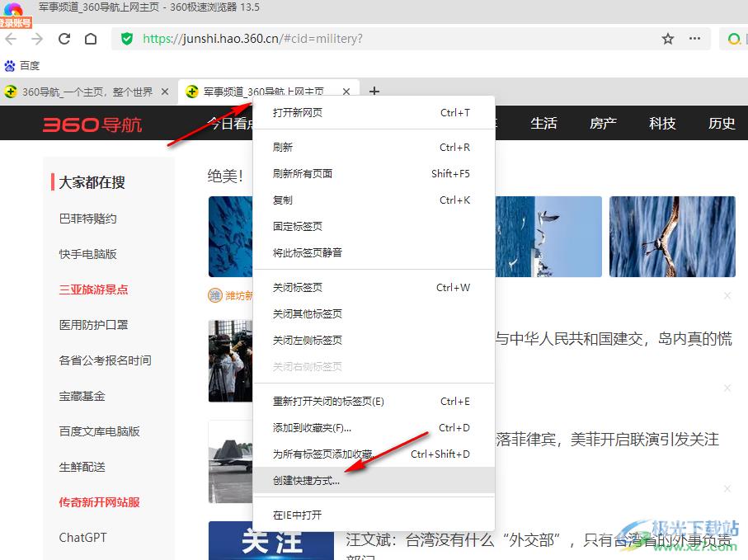748x560 pixels.
Task: Click 快手电脑版 trending search
Action: 87,254
